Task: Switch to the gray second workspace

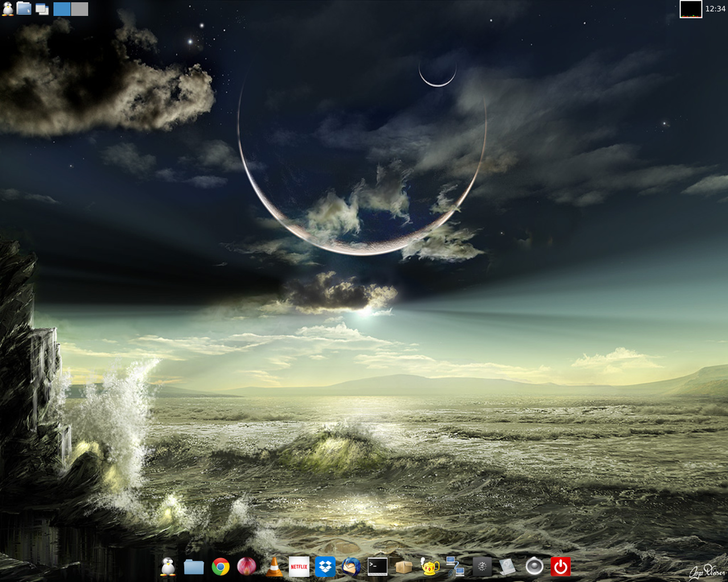Action: 80,9
